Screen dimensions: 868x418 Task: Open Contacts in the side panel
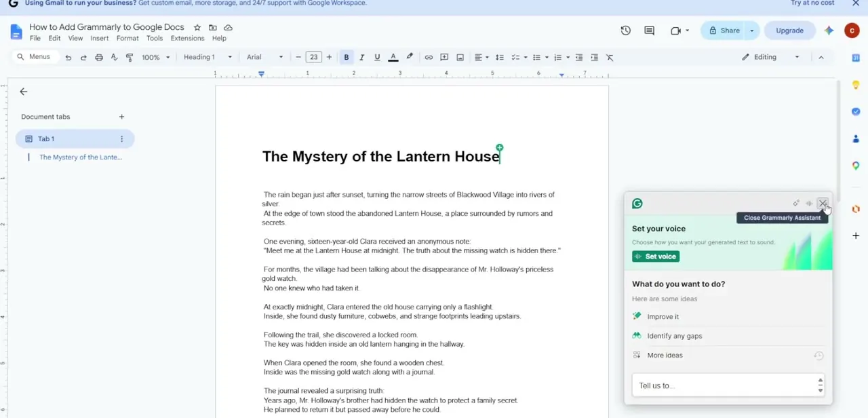pyautogui.click(x=856, y=139)
